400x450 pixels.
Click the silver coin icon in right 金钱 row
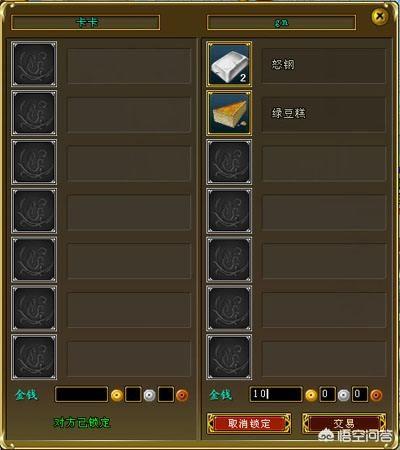tap(343, 395)
